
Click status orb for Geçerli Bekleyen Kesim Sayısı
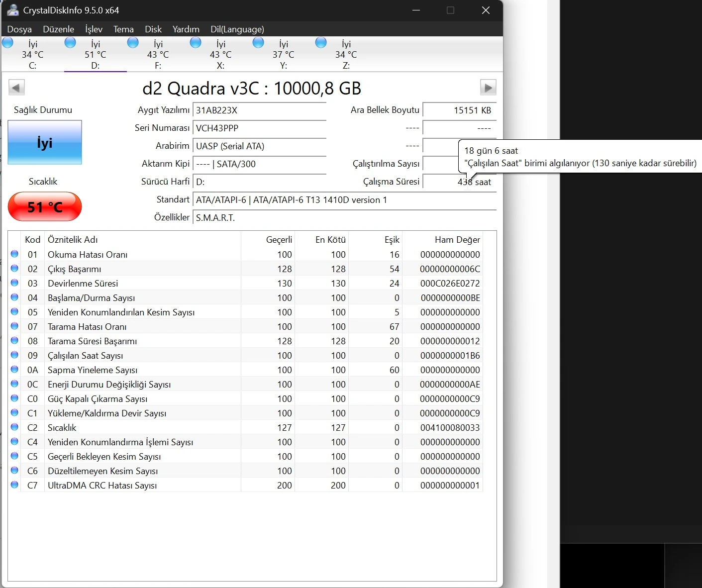pos(14,456)
